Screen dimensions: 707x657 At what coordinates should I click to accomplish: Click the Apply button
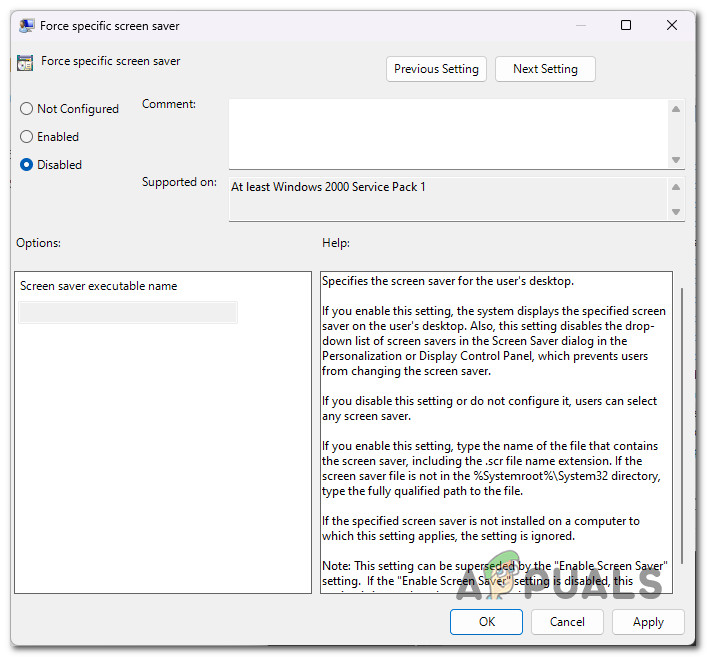click(x=648, y=622)
